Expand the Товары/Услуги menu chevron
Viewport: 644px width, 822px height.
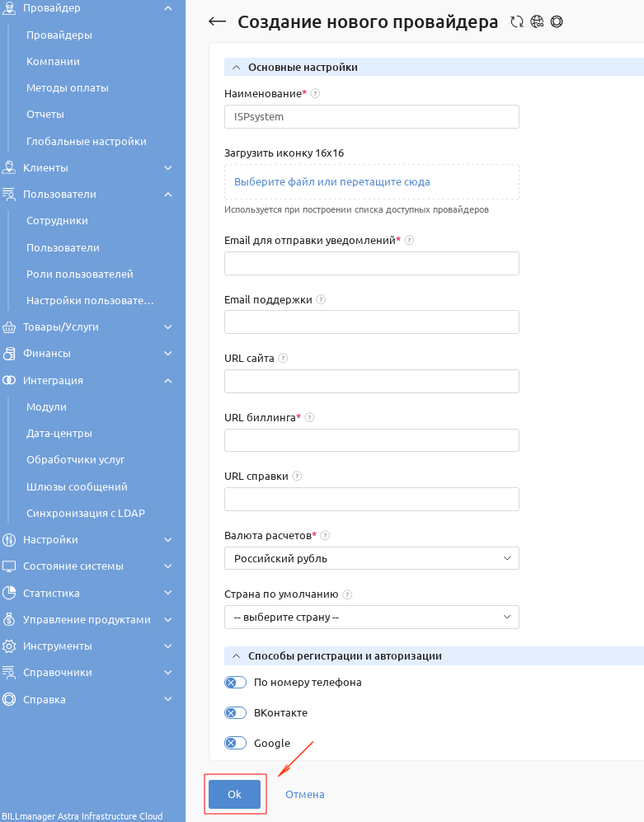pyautogui.click(x=168, y=327)
